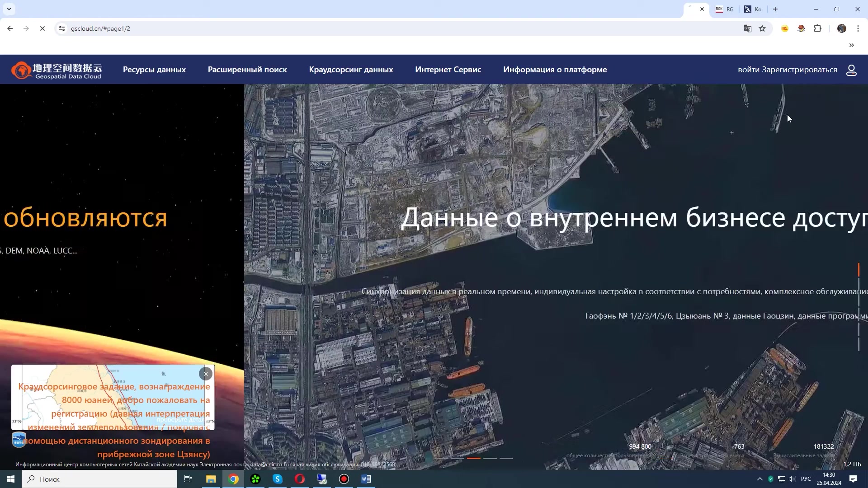Image resolution: width=868 pixels, height=488 pixels.
Task: Click the taskbar Поиск search box
Action: pyautogui.click(x=99, y=479)
